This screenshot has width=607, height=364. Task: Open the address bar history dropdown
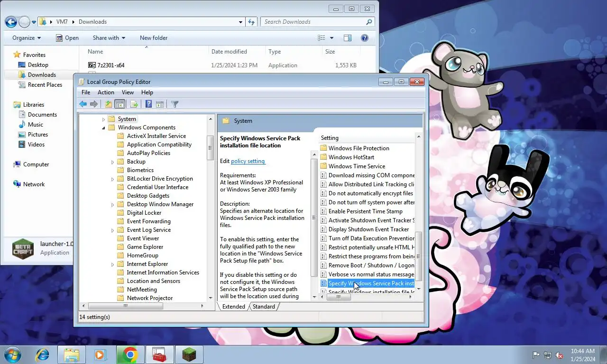pyautogui.click(x=241, y=22)
